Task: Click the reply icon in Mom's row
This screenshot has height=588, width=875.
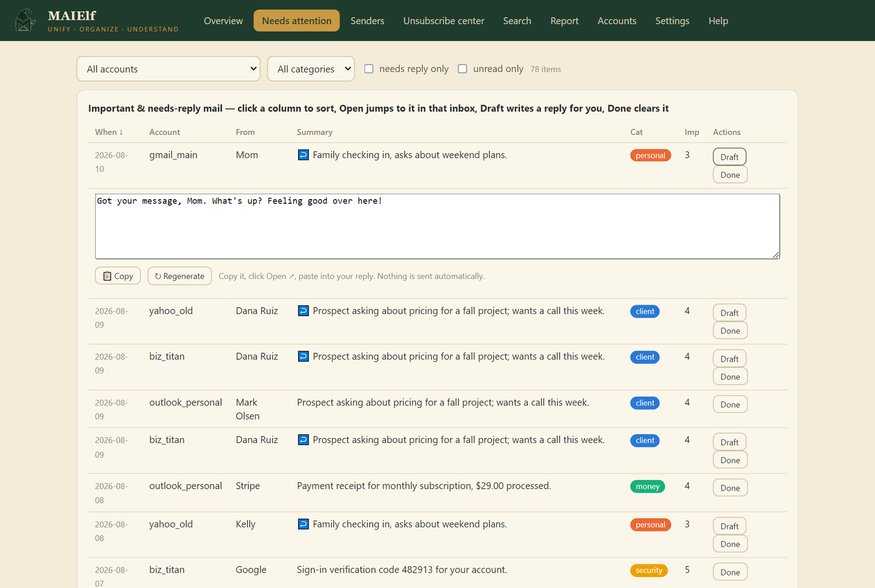Action: pos(303,155)
